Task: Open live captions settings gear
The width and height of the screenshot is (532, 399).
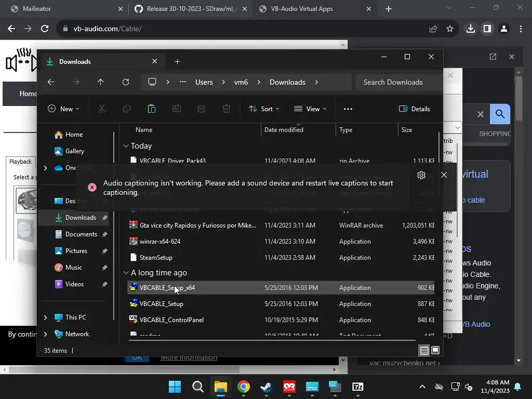Action: [421, 175]
